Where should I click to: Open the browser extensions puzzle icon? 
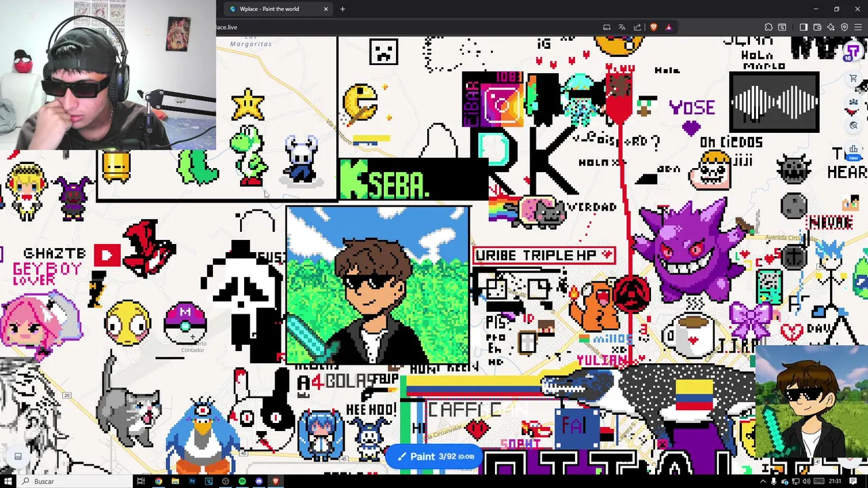coord(768,27)
